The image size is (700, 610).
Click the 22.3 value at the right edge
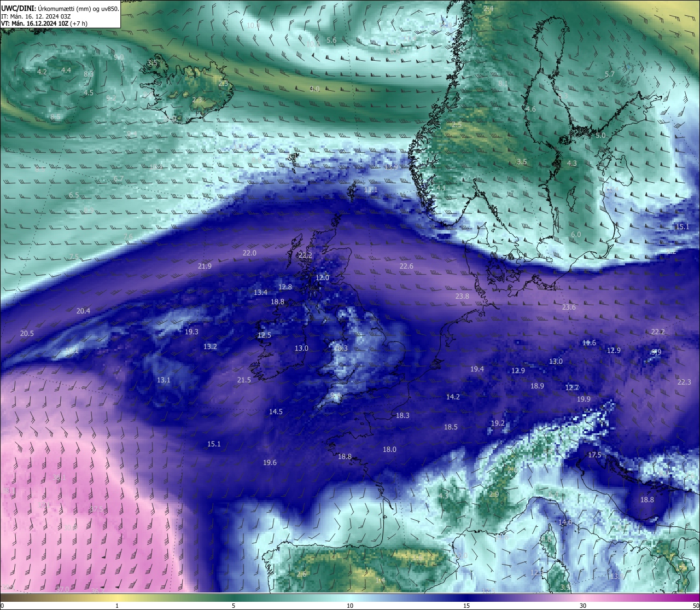pyautogui.click(x=684, y=382)
